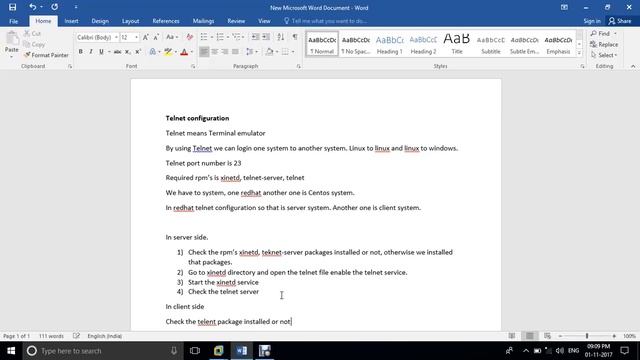Screen dimensions: 640x360
Task: Open Replace dialog
Action: tap(604, 44)
